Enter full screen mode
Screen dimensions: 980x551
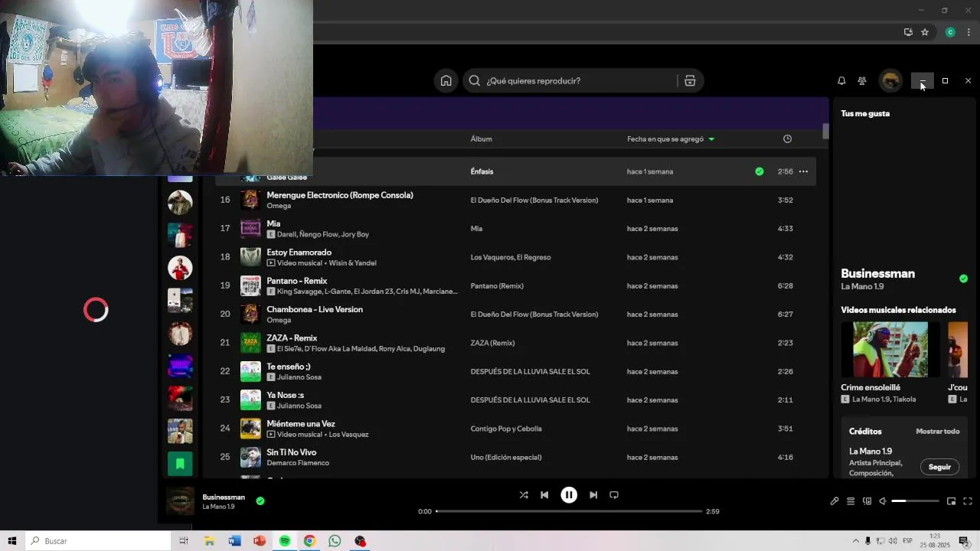click(x=968, y=501)
